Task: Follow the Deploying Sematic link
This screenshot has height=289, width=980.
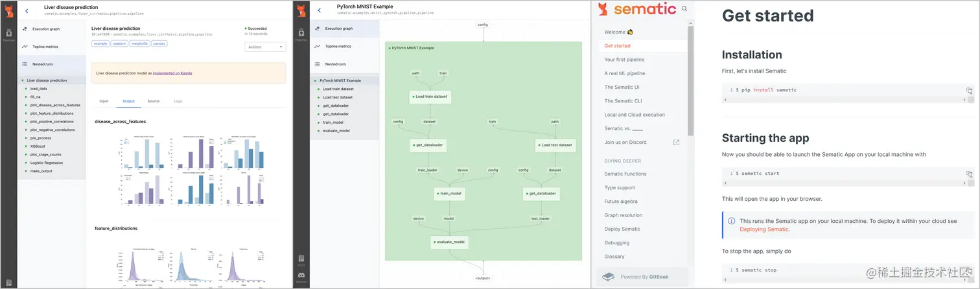Action: pos(764,229)
